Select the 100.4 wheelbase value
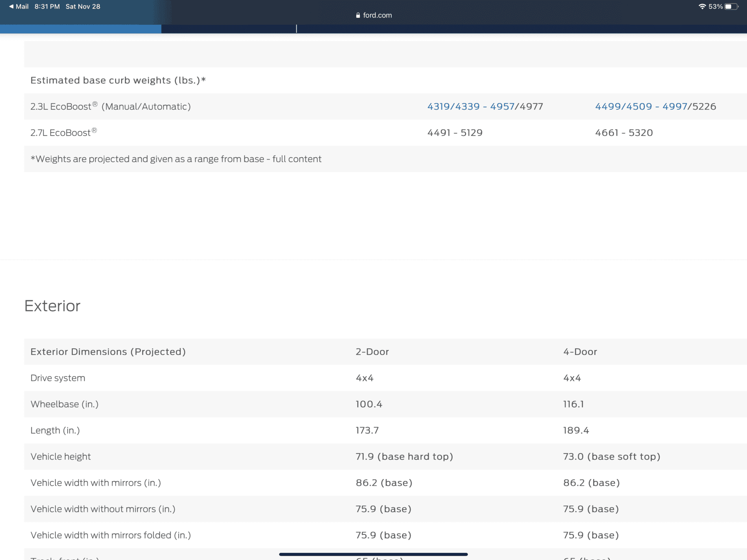This screenshot has height=560, width=747. (369, 404)
